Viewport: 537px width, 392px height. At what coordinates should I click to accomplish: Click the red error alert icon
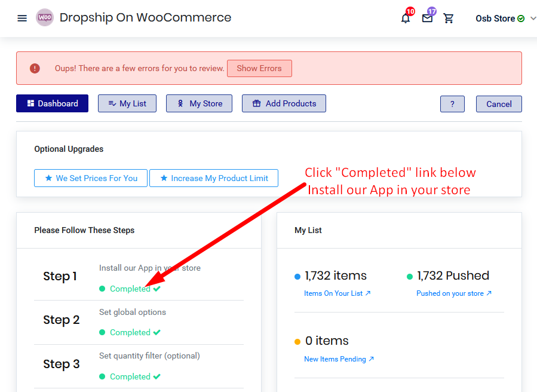click(35, 68)
